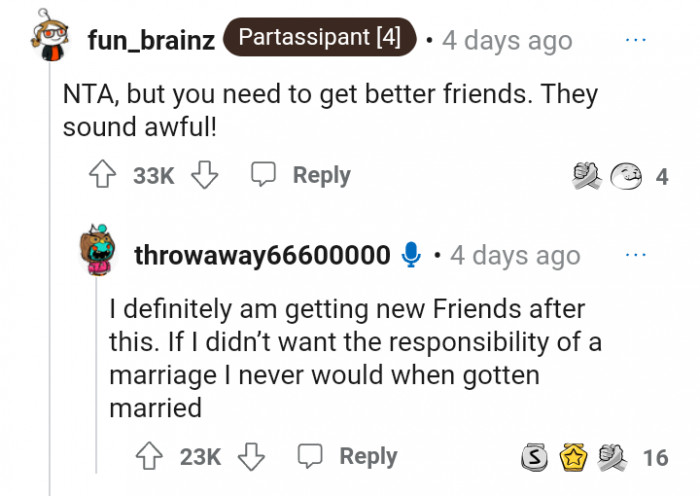Open throwaway66600000's profile link
This screenshot has height=496, width=700.
tap(262, 255)
